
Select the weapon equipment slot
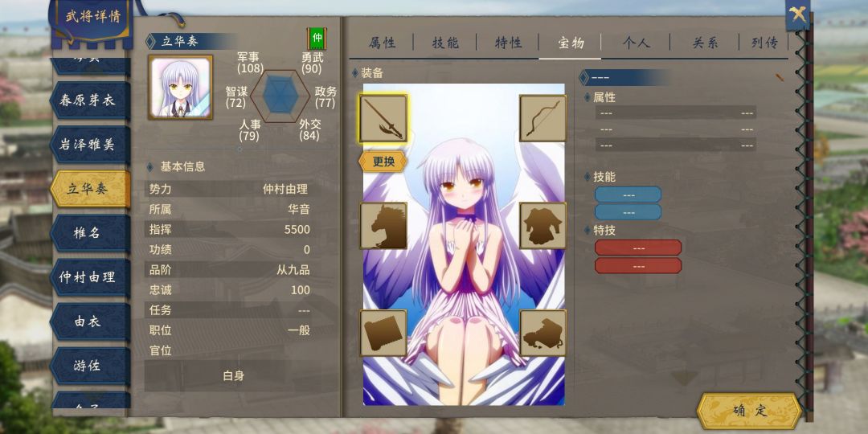(x=383, y=118)
